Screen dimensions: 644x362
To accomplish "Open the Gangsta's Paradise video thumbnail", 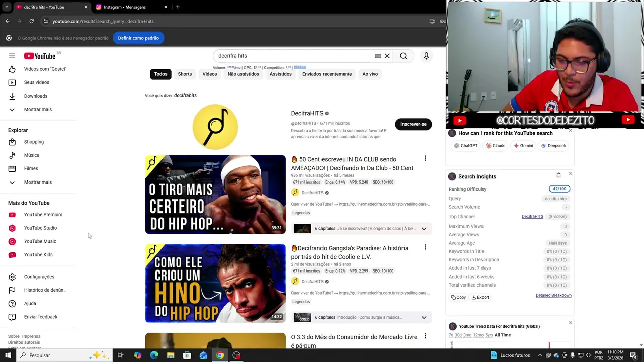I will coord(215,283).
